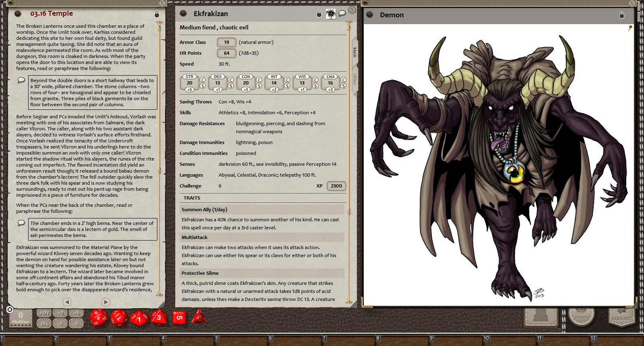This screenshot has height=346, width=644.
Task: Click the +5 modifier button
Action: [x=76, y=313]
